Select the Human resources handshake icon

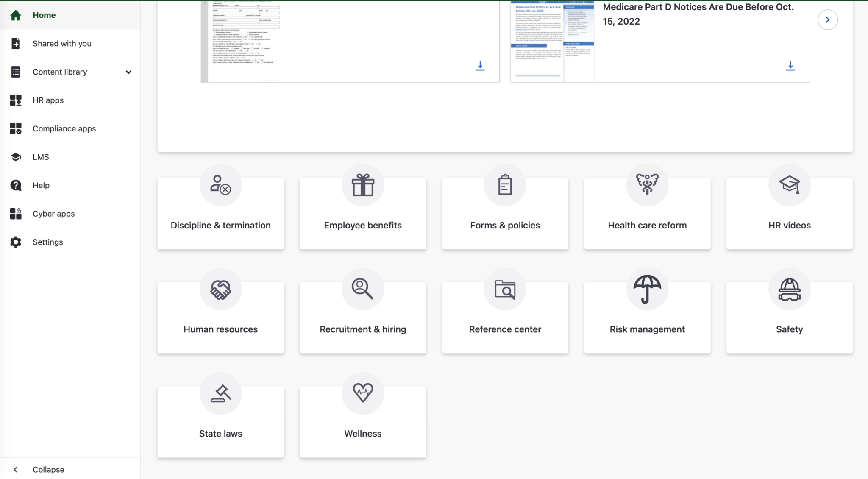point(220,289)
